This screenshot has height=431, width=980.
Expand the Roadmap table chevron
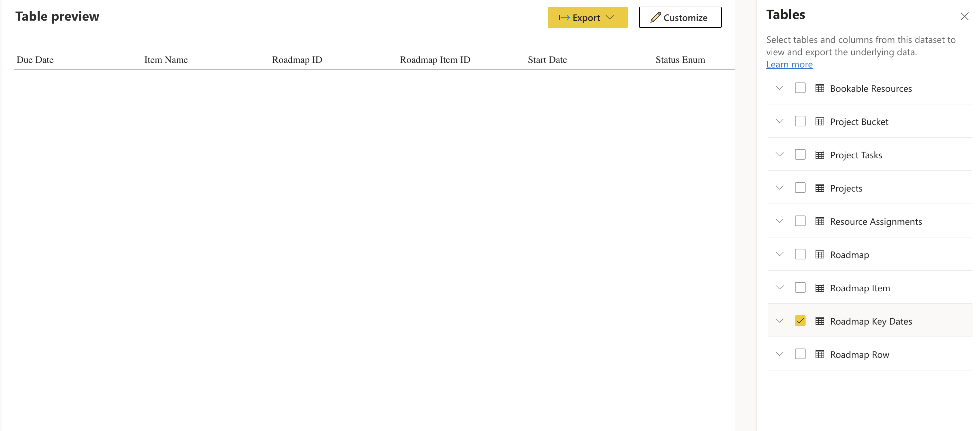point(779,254)
